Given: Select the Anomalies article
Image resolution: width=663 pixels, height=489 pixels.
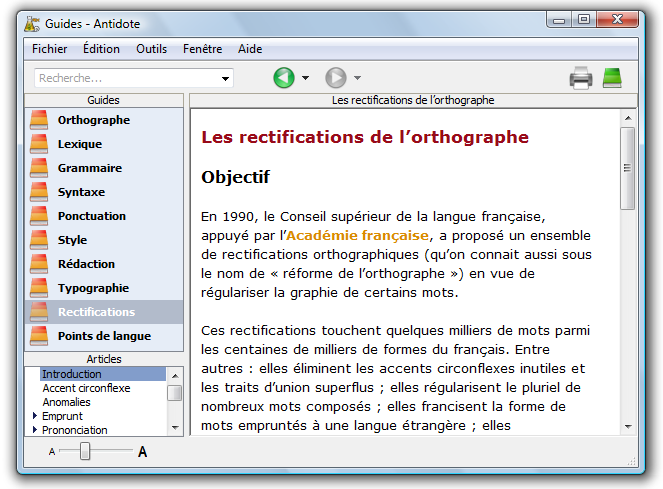Looking at the screenshot, I should pos(66,402).
